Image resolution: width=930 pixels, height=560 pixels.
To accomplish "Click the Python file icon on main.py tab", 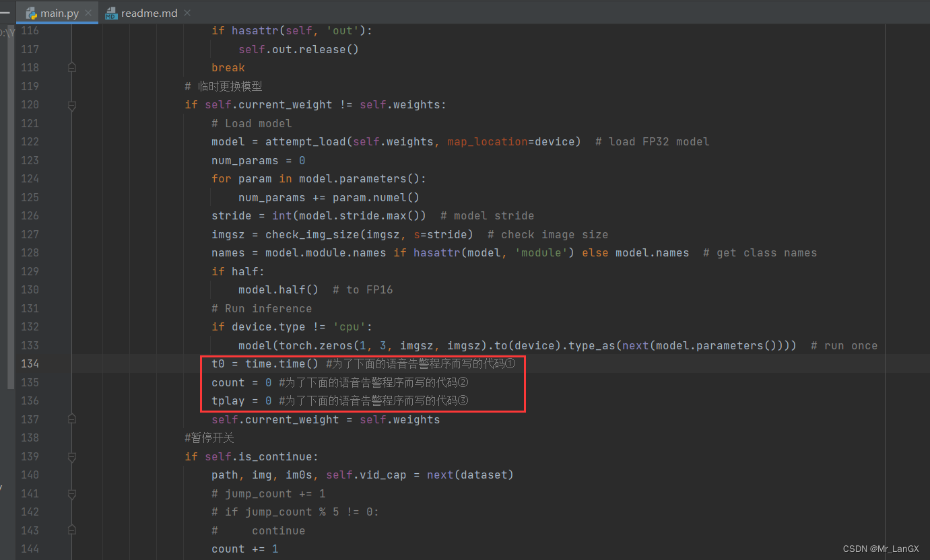I will [x=31, y=13].
